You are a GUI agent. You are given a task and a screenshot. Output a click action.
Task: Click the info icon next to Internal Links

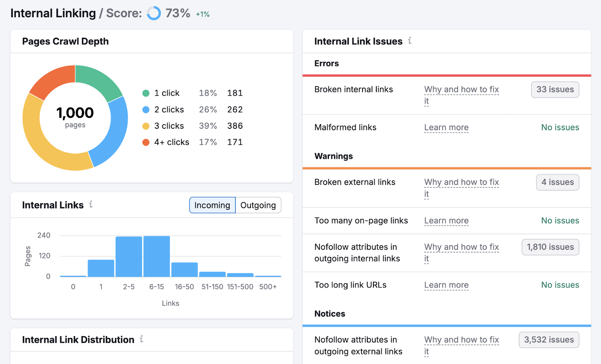pos(90,205)
